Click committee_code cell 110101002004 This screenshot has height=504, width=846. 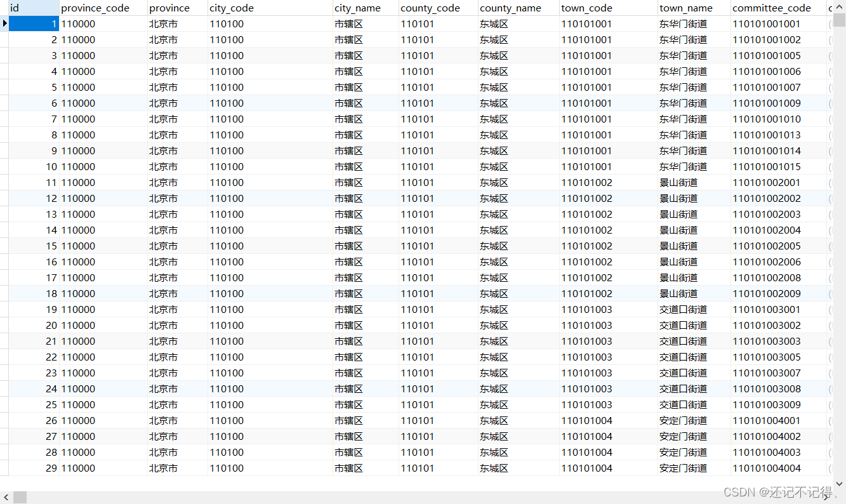pos(779,230)
